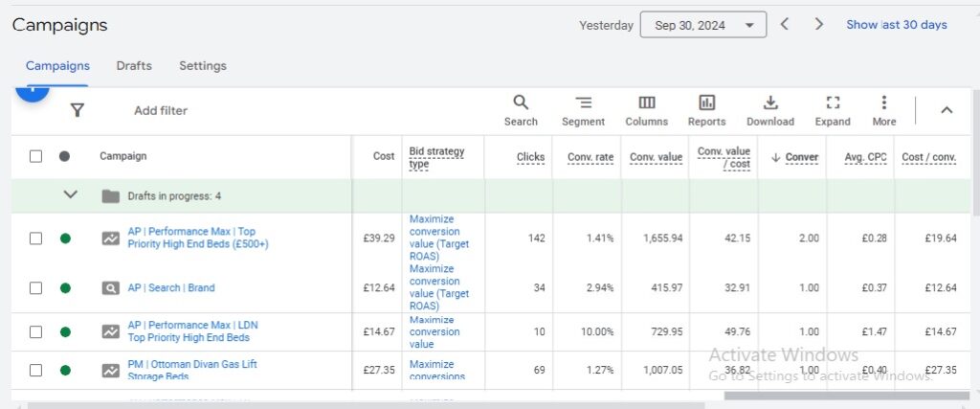
Task: Expand the Drafts in progress row
Action: pyautogui.click(x=70, y=195)
